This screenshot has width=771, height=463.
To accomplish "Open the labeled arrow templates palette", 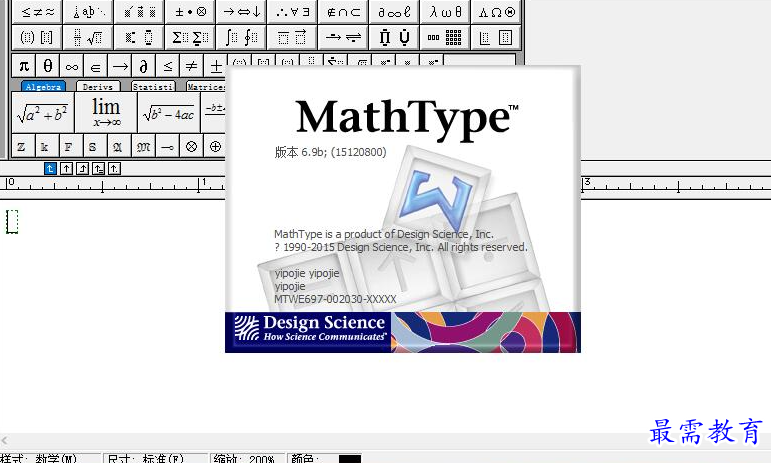I will click(344, 37).
